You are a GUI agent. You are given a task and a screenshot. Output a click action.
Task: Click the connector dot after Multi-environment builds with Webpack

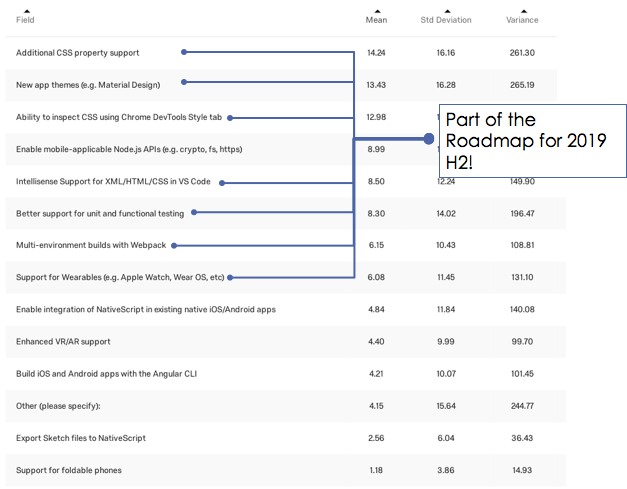[176, 245]
